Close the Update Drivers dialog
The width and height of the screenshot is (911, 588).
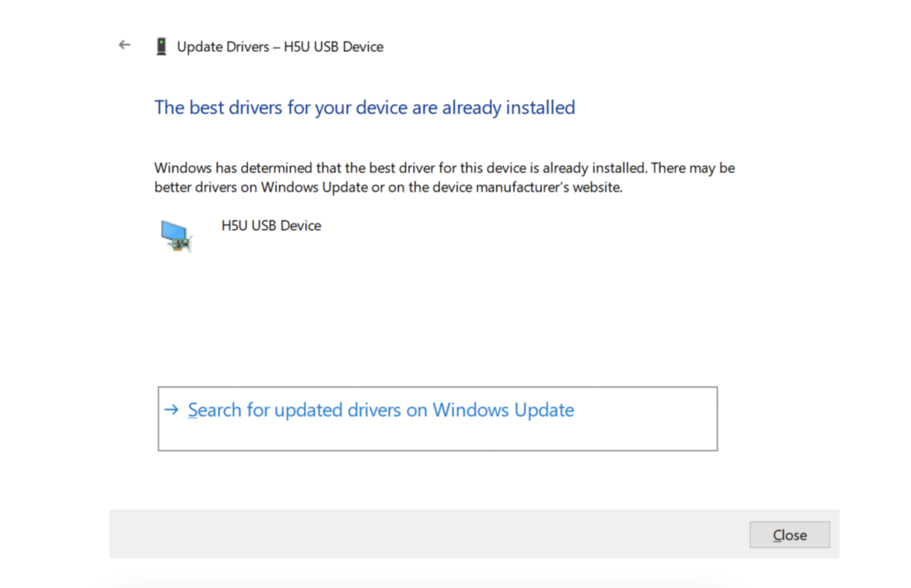(x=790, y=535)
